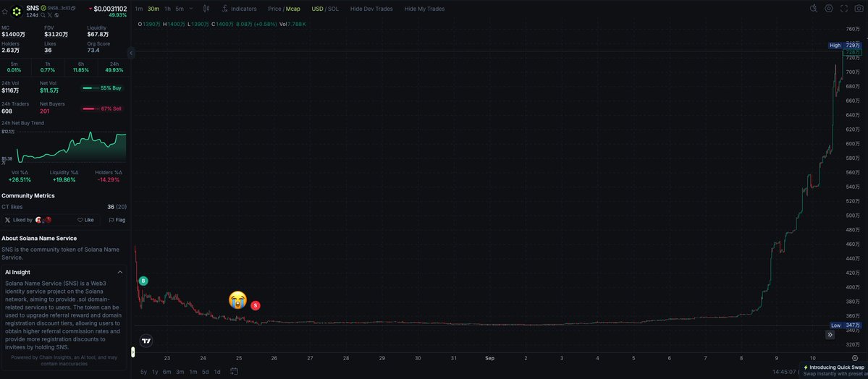Image resolution: width=868 pixels, height=379 pixels.
Task: Copy the SNS contract address
Action: click(x=73, y=8)
